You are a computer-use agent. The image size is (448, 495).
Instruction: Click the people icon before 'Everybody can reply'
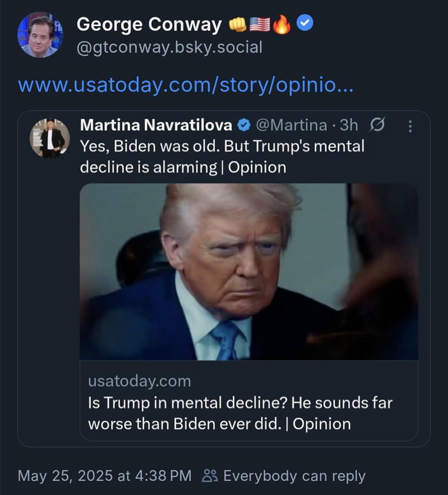[210, 476]
